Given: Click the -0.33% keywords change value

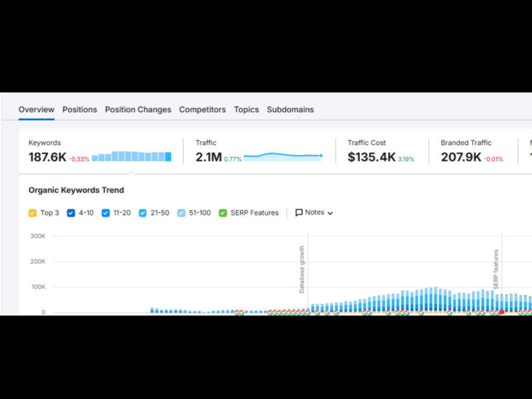Looking at the screenshot, I should [x=79, y=159].
